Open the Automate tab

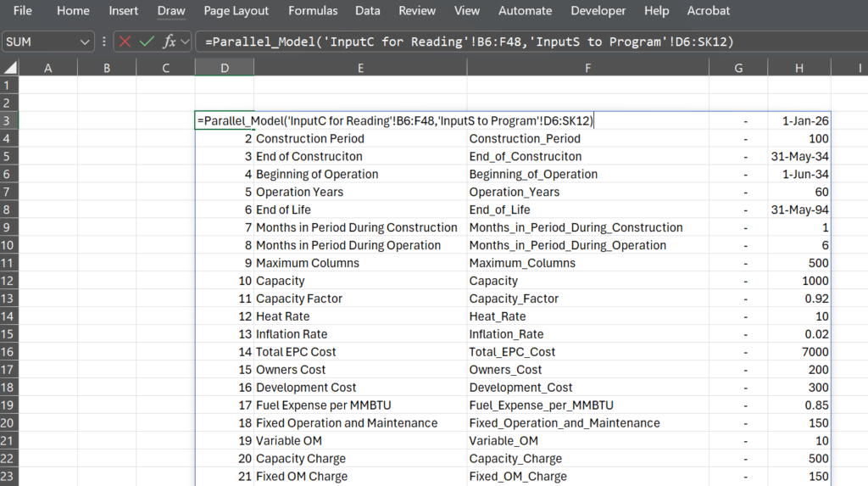click(525, 10)
